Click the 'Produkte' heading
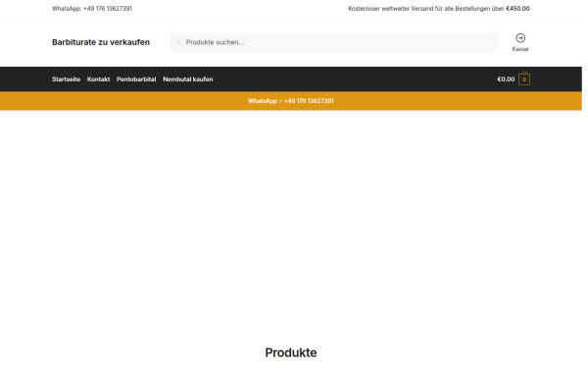Screen dimensions: 588x368 pyautogui.click(x=291, y=352)
